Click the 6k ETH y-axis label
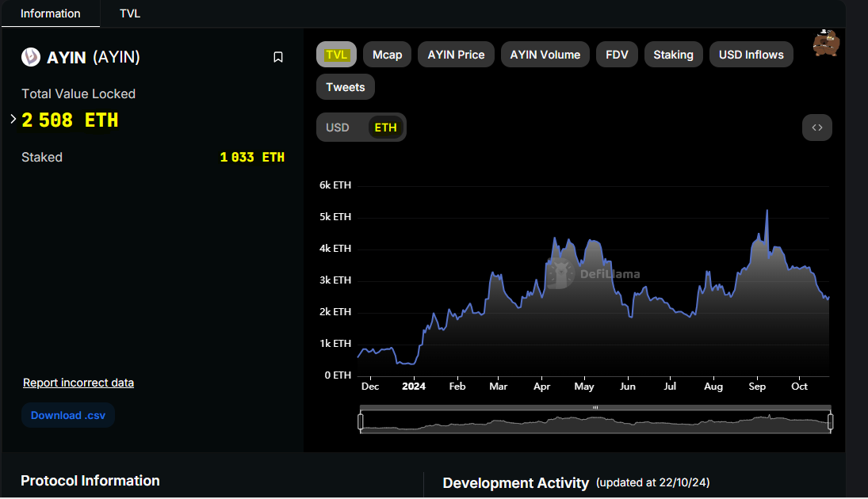This screenshot has height=499, width=868. click(x=335, y=185)
